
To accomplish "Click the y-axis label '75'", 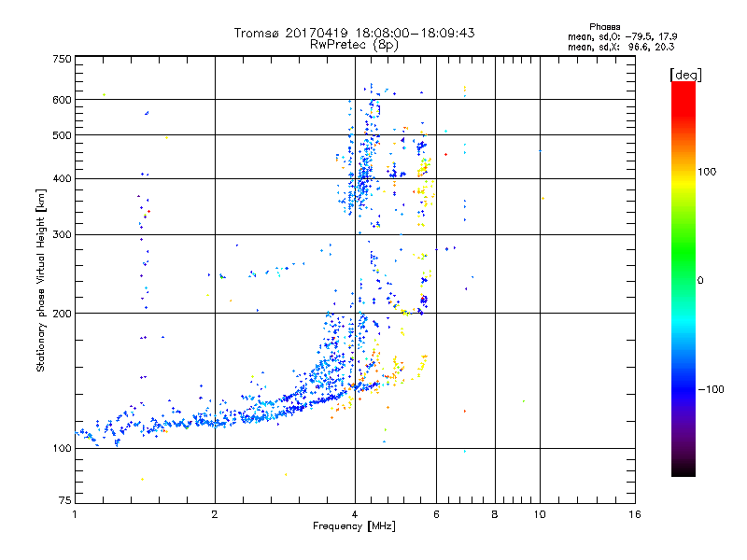I will coord(65,500).
